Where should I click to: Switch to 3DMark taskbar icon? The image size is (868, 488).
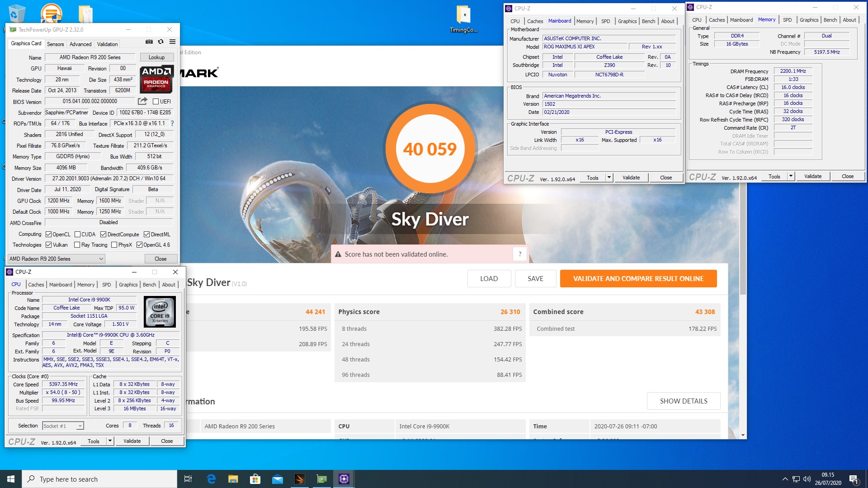(299, 479)
